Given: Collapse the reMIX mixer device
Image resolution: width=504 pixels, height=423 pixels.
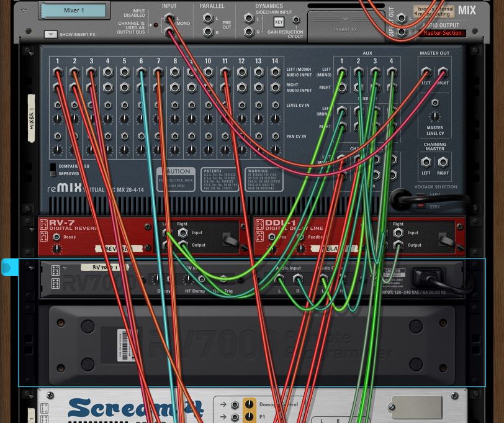Looking at the screenshot, I should click(31, 53).
